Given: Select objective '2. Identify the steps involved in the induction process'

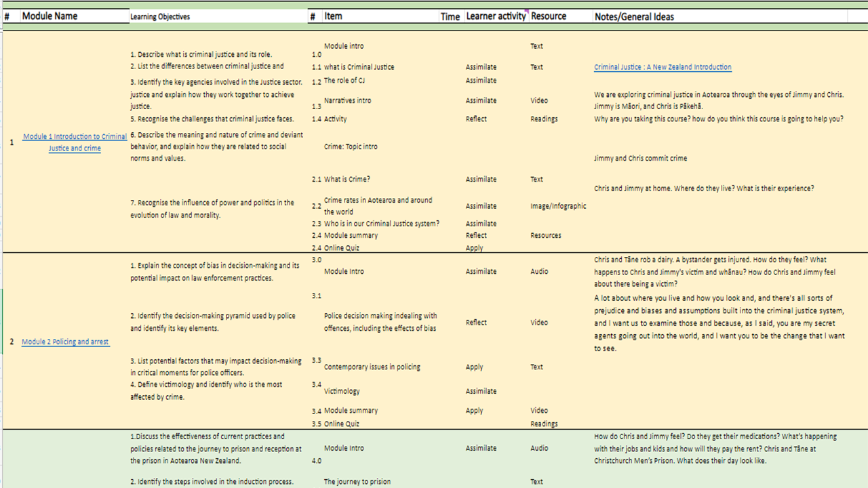Looking at the screenshot, I should [x=212, y=482].
